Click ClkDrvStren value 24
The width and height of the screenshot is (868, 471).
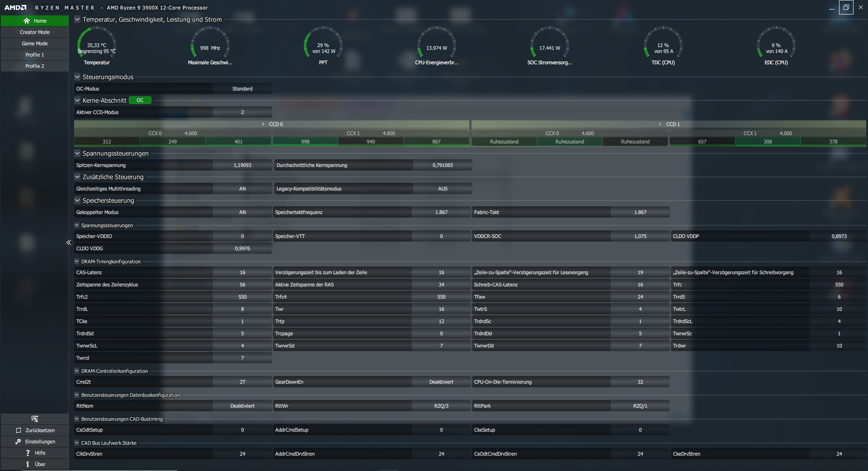242,454
